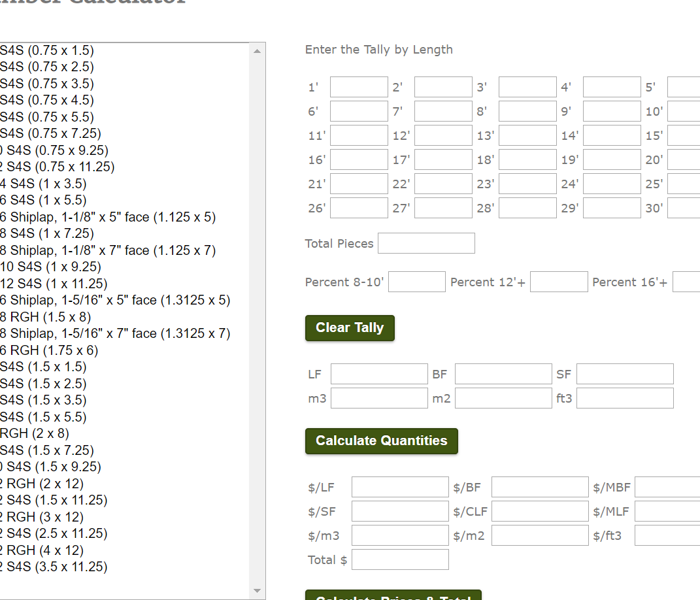Click the 14' tally input box

coord(612,135)
